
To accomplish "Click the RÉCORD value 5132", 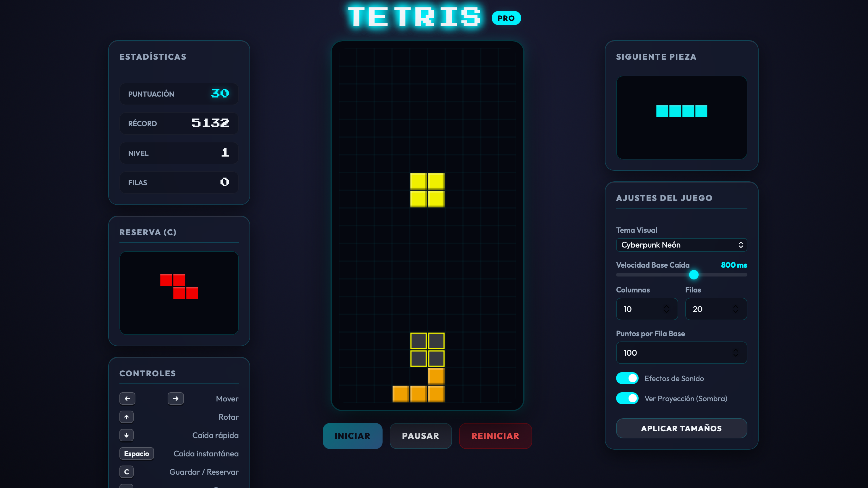I will 210,123.
